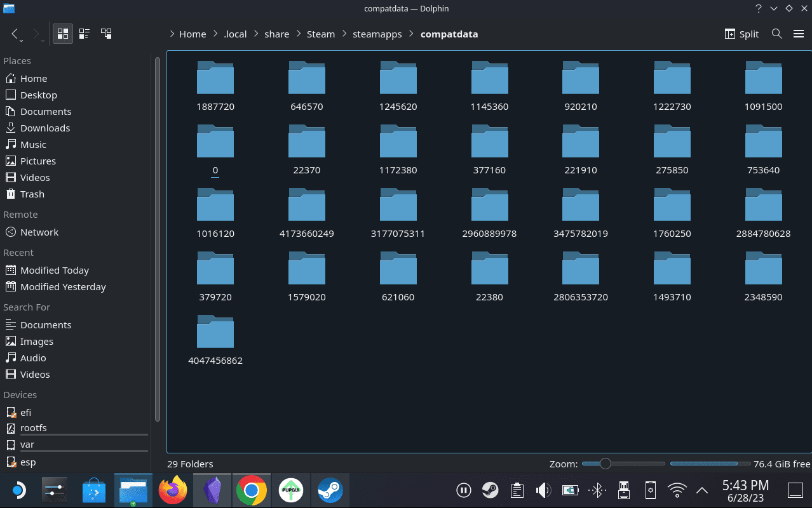812x508 pixels.
Task: Open volume control in system tray
Action: point(543,490)
